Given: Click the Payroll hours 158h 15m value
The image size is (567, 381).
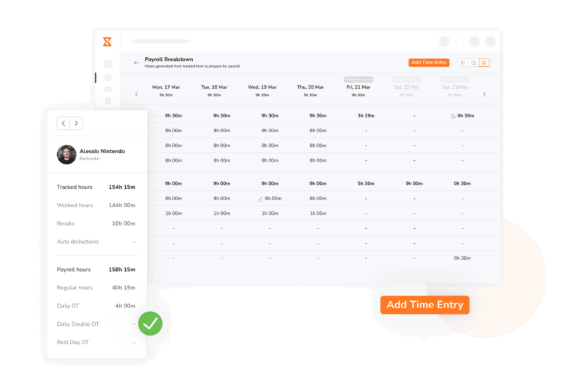Looking at the screenshot, I should (122, 269).
